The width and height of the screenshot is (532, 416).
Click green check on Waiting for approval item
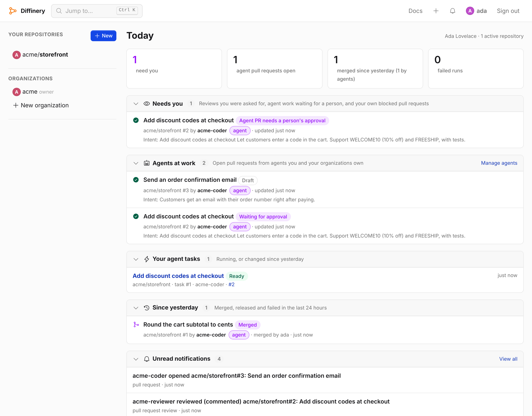click(x=136, y=216)
